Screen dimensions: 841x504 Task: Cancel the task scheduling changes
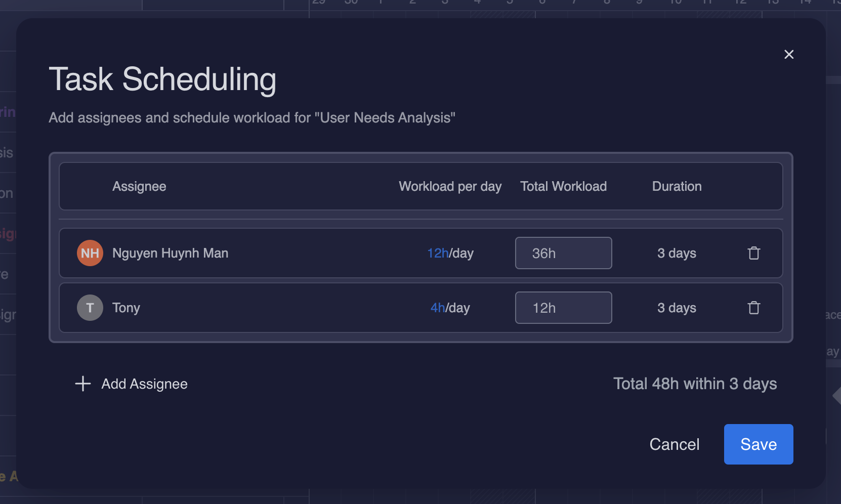[674, 444]
